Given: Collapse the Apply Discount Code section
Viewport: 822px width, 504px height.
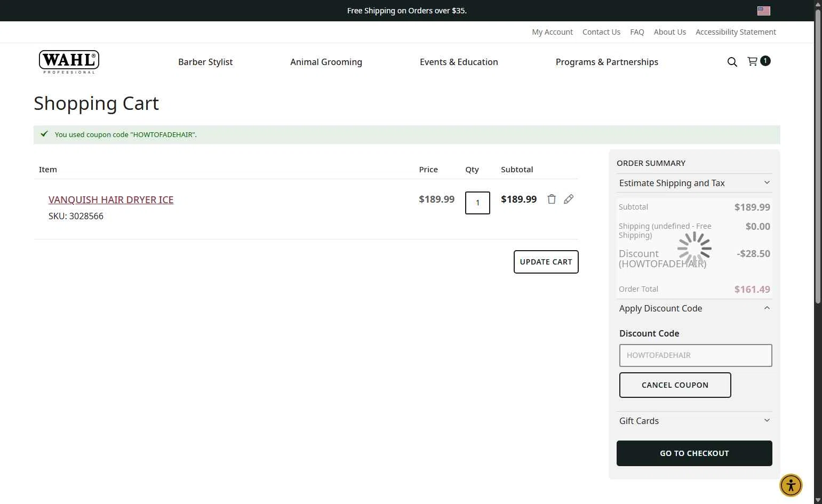Looking at the screenshot, I should [x=695, y=308].
